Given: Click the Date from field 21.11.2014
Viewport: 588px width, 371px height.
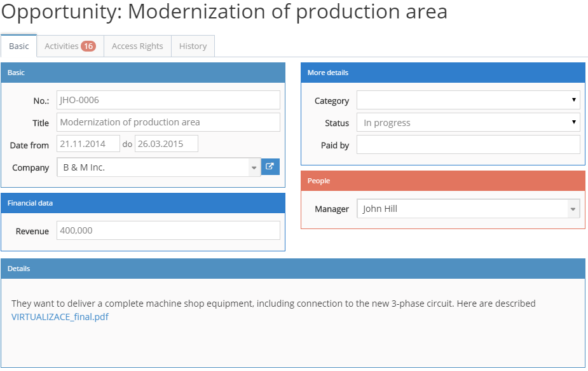Looking at the screenshot, I should coord(88,144).
